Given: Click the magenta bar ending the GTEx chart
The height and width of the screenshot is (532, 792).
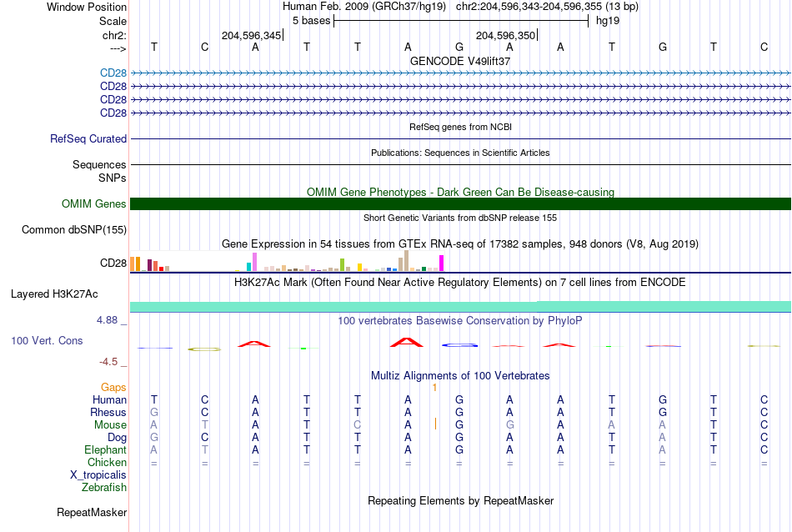Looking at the screenshot, I should point(442,263).
